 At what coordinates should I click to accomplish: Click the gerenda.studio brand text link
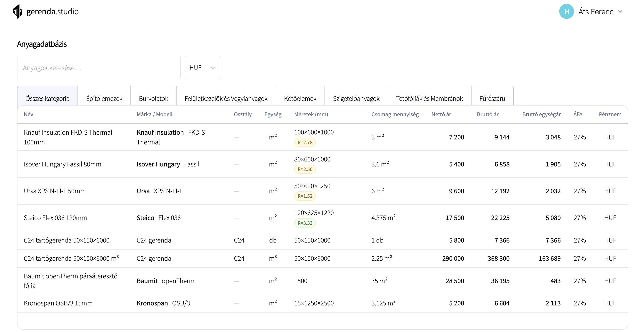[x=52, y=12]
